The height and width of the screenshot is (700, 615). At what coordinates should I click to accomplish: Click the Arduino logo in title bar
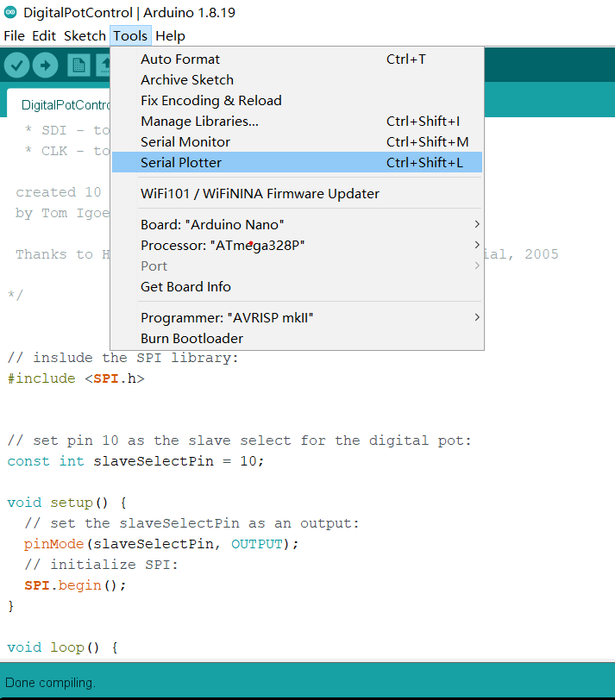pyautogui.click(x=11, y=13)
